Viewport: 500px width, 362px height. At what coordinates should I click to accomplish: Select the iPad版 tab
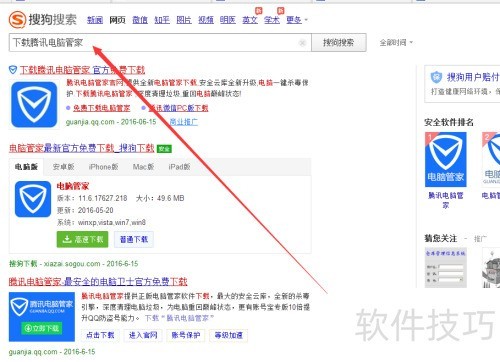pos(179,167)
